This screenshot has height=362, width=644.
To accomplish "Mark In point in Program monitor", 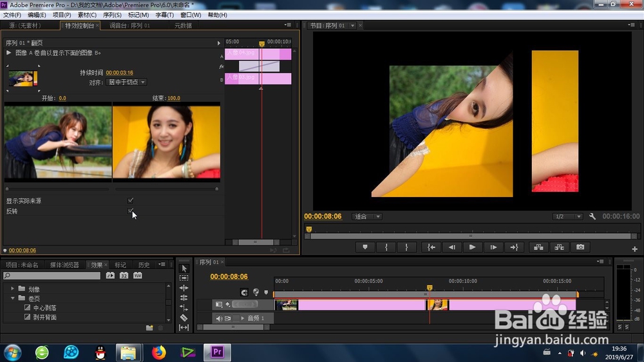I will click(386, 247).
